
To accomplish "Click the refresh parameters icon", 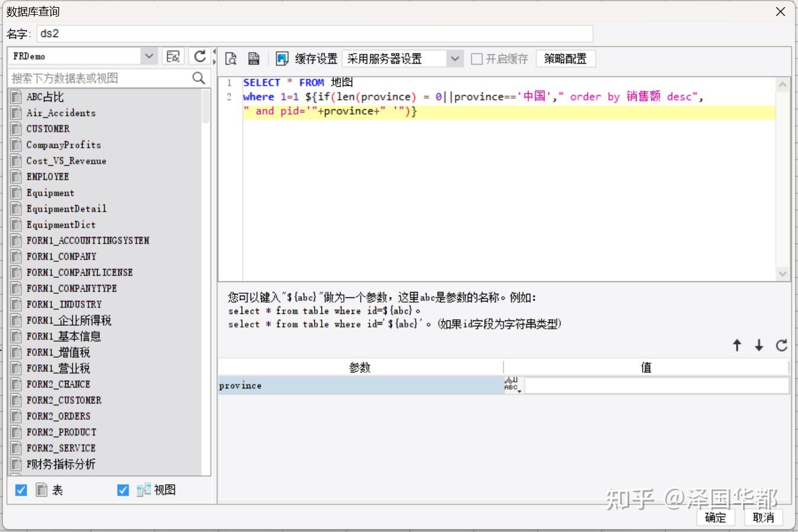I will click(x=781, y=345).
